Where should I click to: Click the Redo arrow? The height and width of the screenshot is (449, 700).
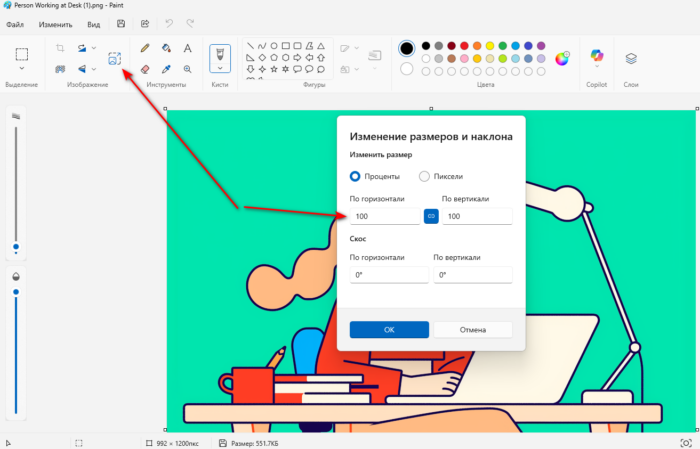(x=190, y=24)
